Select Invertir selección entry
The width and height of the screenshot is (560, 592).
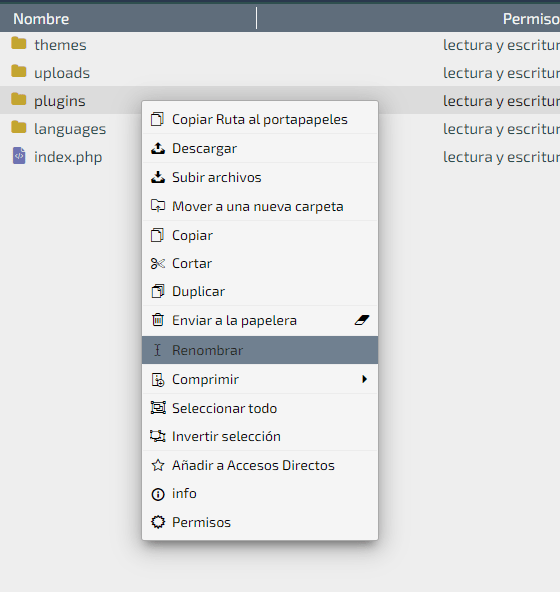260,436
